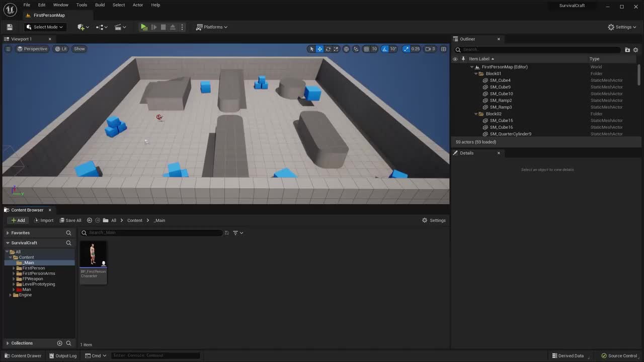Toggle world/local coordinate system globe
The image size is (644, 362).
[x=346, y=49]
